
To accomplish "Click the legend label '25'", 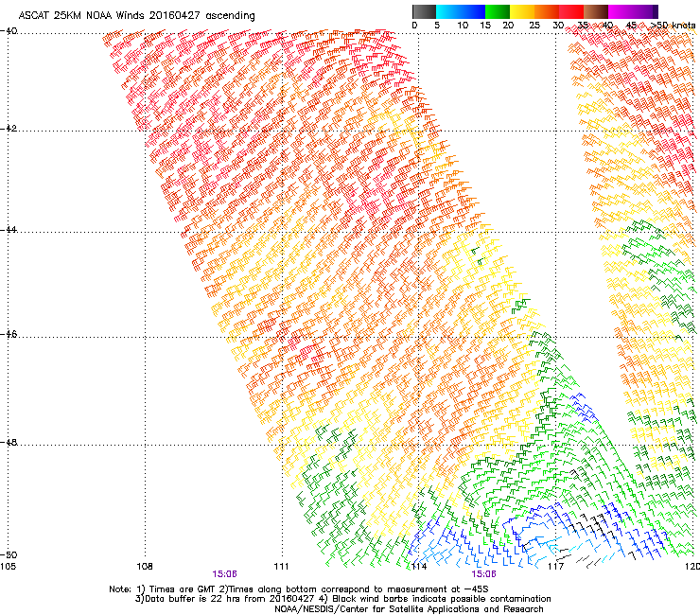I will click(x=534, y=26).
